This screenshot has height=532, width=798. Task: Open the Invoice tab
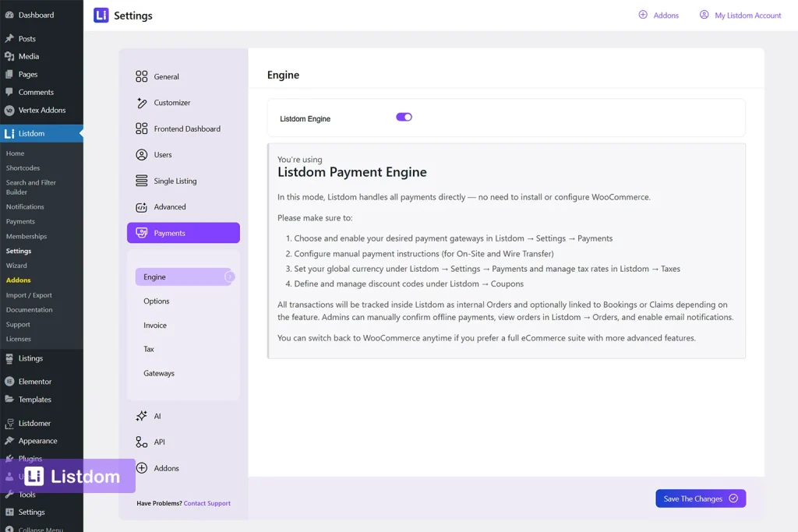156,325
